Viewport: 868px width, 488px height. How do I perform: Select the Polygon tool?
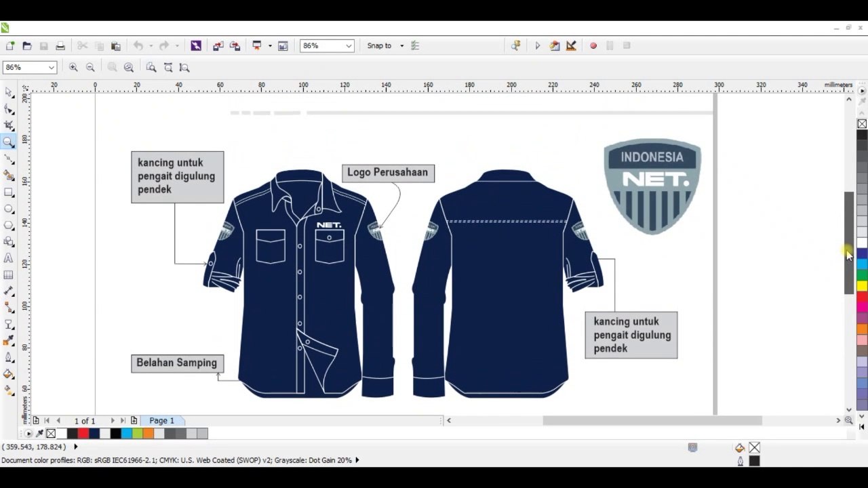[9, 225]
